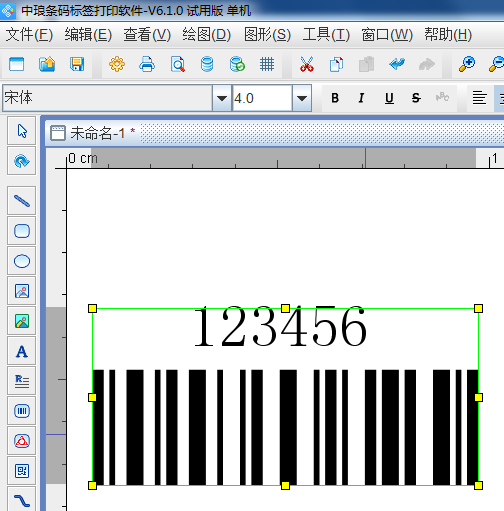This screenshot has width=504, height=511.
Task: Choose the text tool with letter A
Action: pyautogui.click(x=22, y=351)
